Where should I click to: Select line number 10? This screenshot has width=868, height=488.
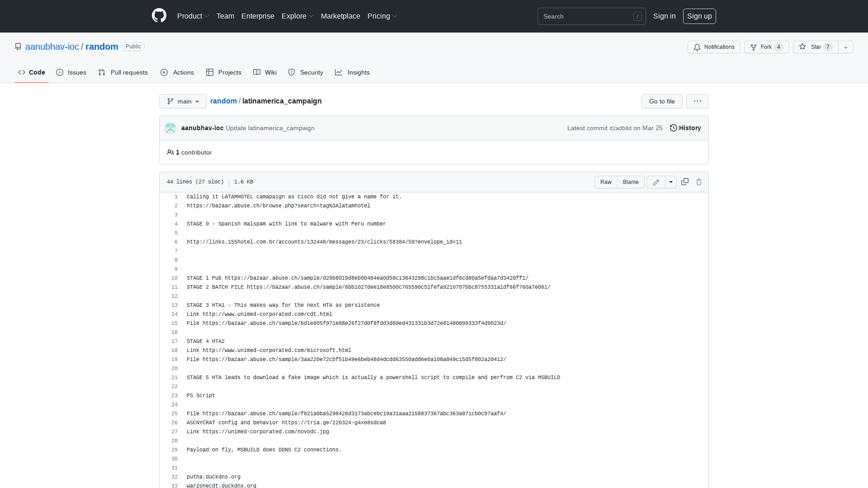point(175,278)
